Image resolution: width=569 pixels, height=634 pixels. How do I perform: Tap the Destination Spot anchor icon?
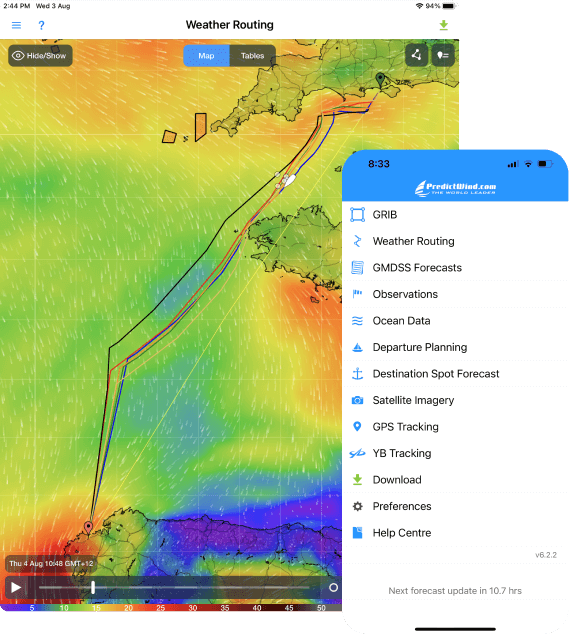pos(357,374)
